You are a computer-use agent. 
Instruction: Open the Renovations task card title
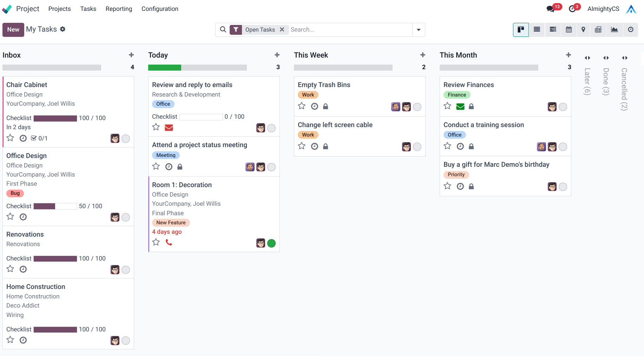(25, 234)
